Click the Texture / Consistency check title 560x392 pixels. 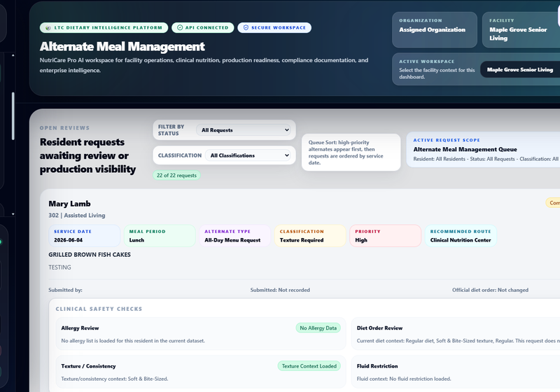pos(89,366)
